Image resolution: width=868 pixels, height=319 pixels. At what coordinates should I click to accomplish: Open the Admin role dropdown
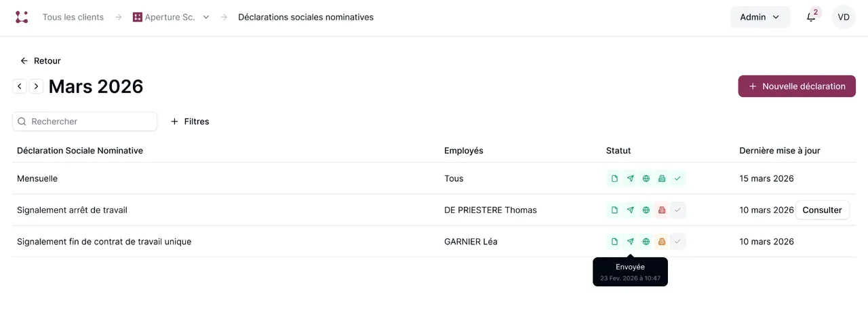pyautogui.click(x=760, y=17)
